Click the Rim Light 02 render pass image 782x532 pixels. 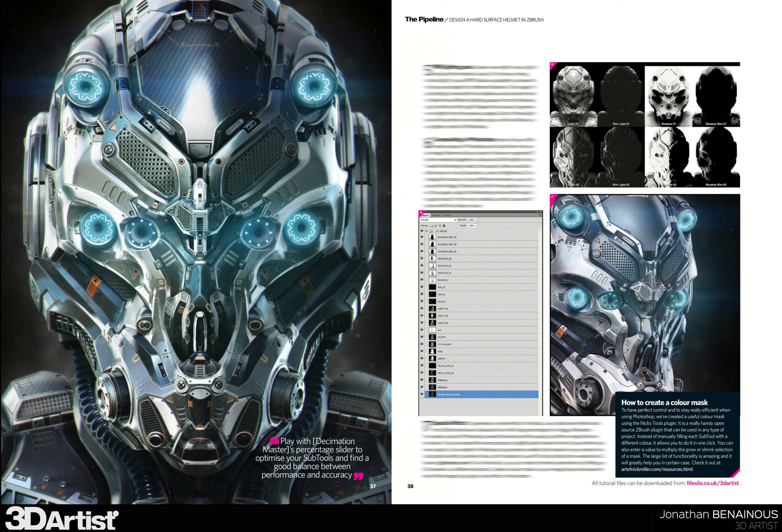tap(621, 157)
